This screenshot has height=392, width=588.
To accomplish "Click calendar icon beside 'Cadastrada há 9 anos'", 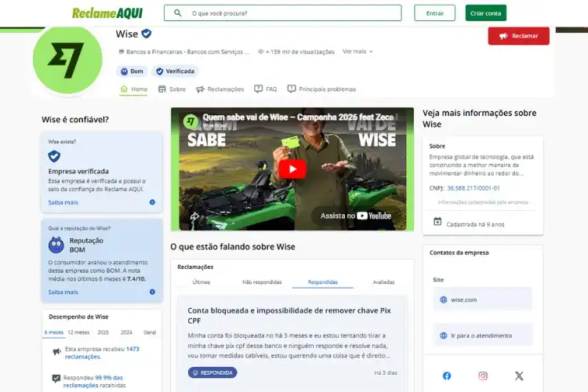I will click(437, 222).
